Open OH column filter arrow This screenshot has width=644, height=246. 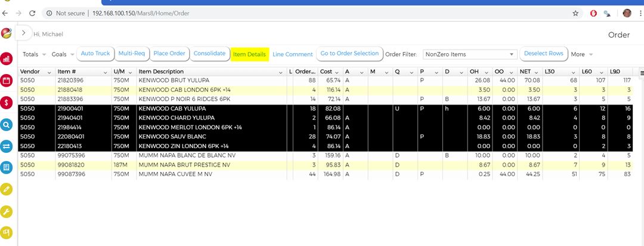(x=487, y=72)
